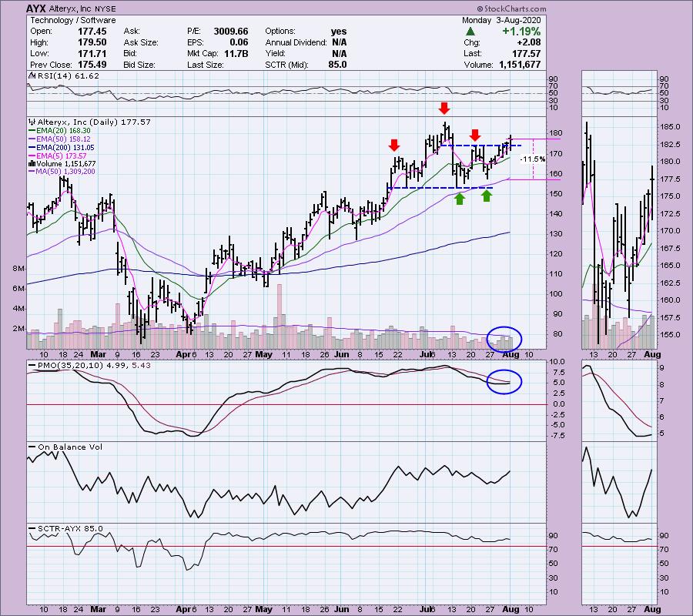Click the line icon before RSI(14)
The width and height of the screenshot is (693, 616).
coord(32,75)
